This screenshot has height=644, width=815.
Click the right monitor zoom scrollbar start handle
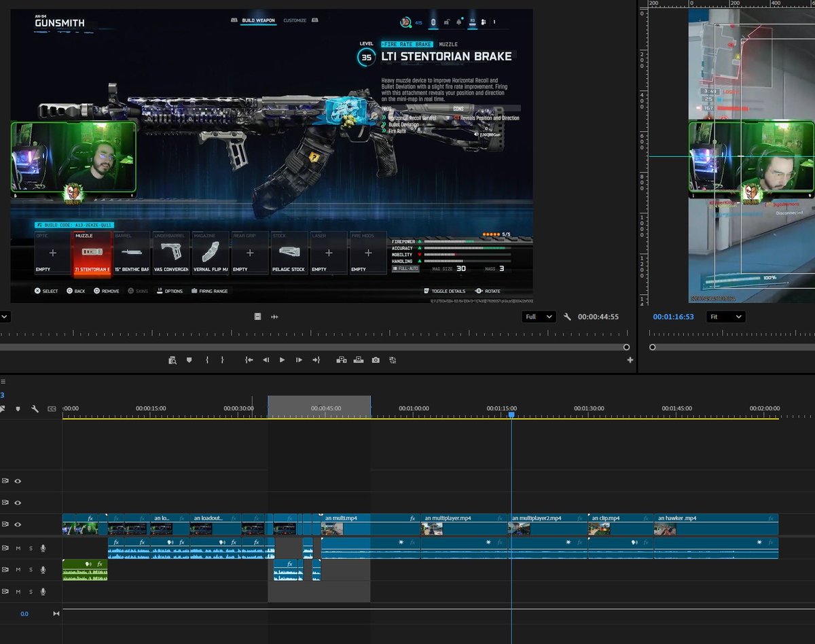click(x=653, y=347)
